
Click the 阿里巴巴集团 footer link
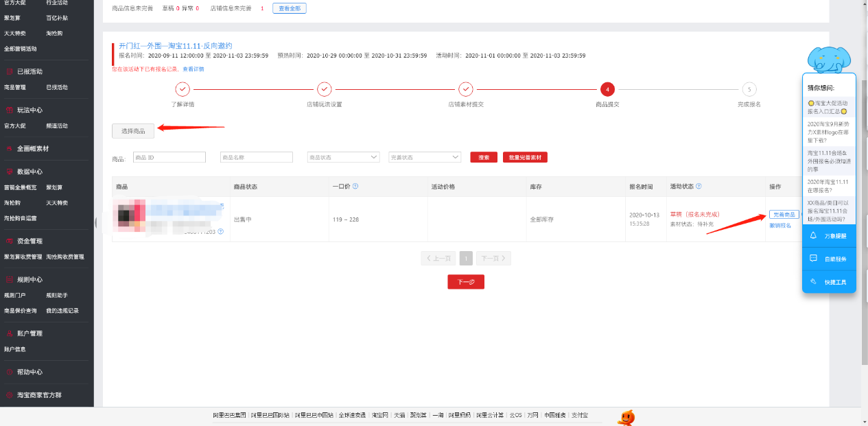(228, 415)
